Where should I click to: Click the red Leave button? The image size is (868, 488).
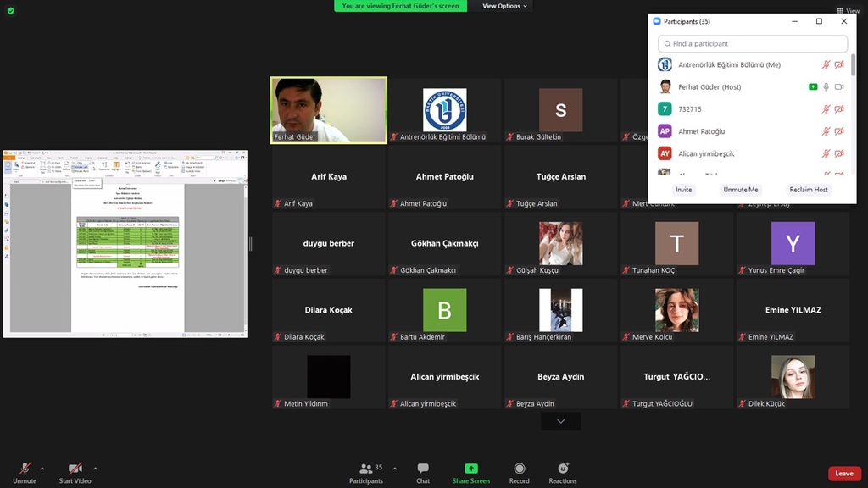843,474
